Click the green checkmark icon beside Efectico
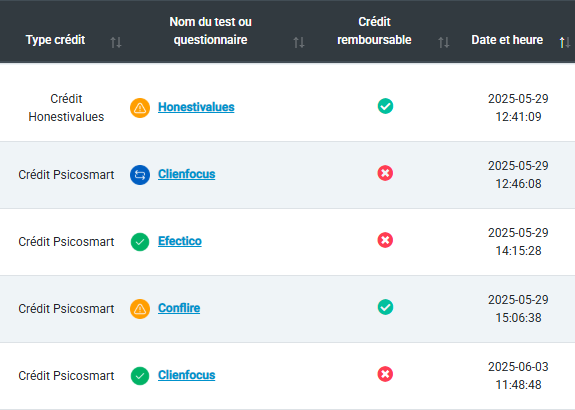 point(140,242)
